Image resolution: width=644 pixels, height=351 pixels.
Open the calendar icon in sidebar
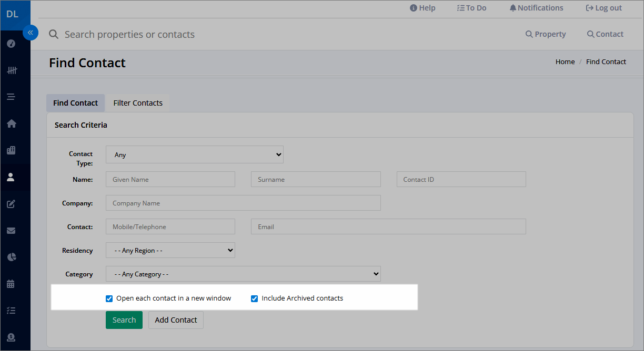pyautogui.click(x=11, y=284)
